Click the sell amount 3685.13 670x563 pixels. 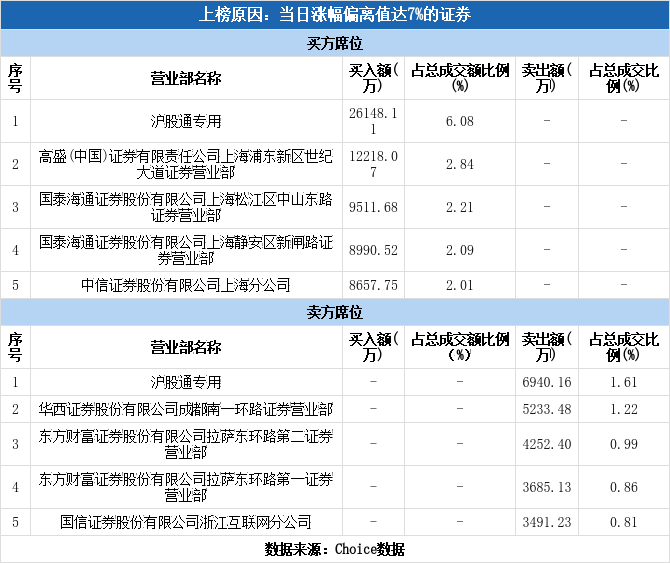click(x=547, y=487)
